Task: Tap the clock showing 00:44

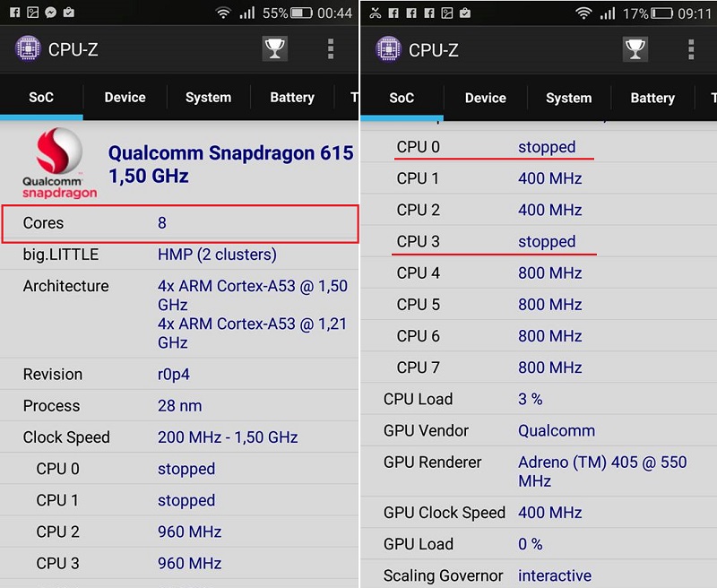Action: click(x=334, y=13)
